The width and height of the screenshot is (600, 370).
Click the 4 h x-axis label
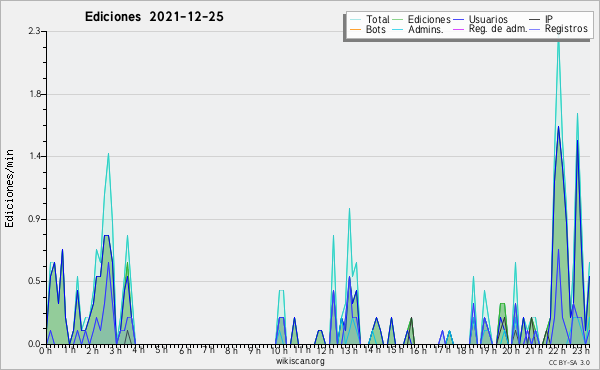point(139,350)
